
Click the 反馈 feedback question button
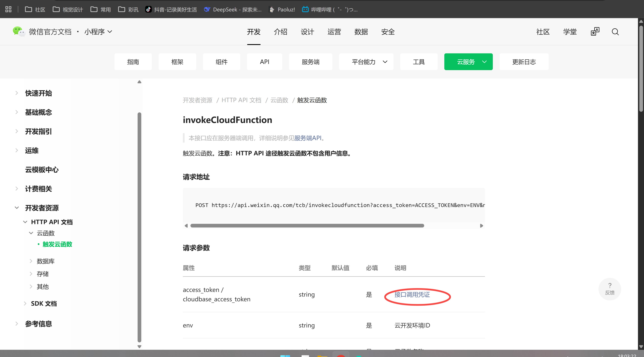coord(610,289)
